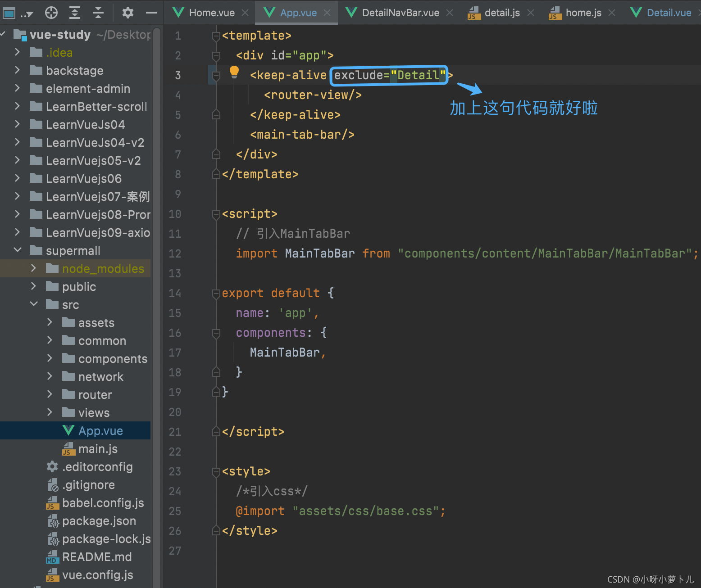This screenshot has width=701, height=588.
Task: Expand the element-admin folder
Action: click(17, 88)
